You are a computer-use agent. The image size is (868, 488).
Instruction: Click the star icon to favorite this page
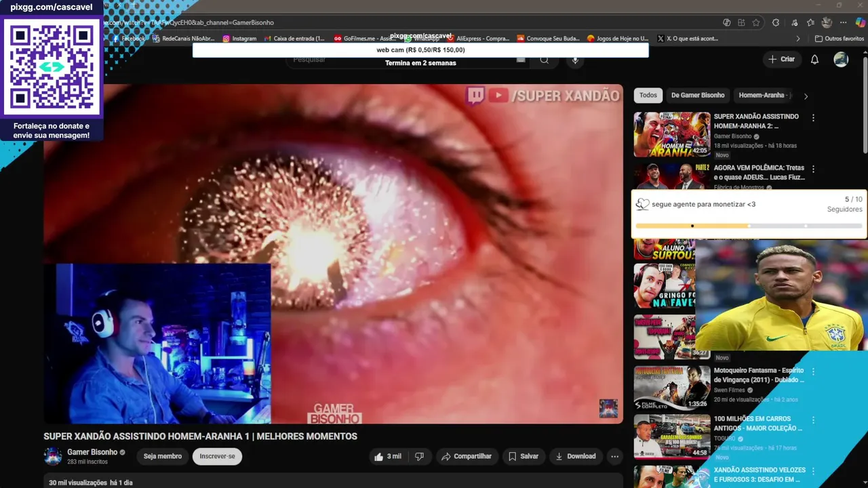point(756,22)
